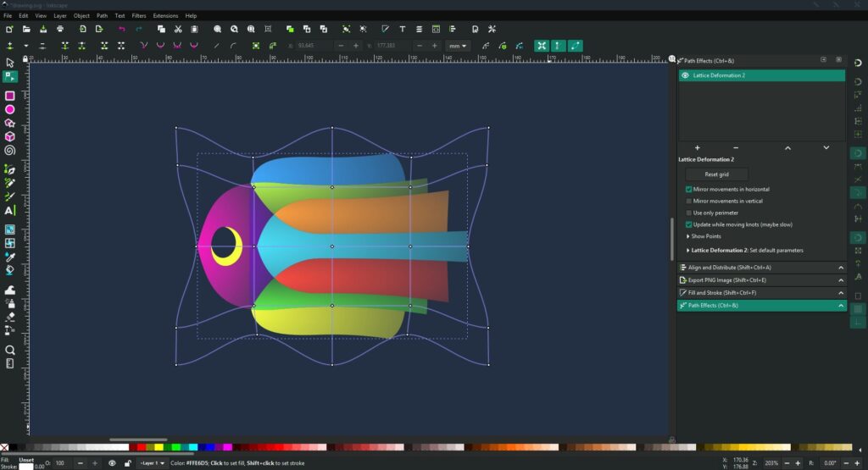Image resolution: width=868 pixels, height=470 pixels.
Task: Select the Text tool
Action: pos(10,211)
